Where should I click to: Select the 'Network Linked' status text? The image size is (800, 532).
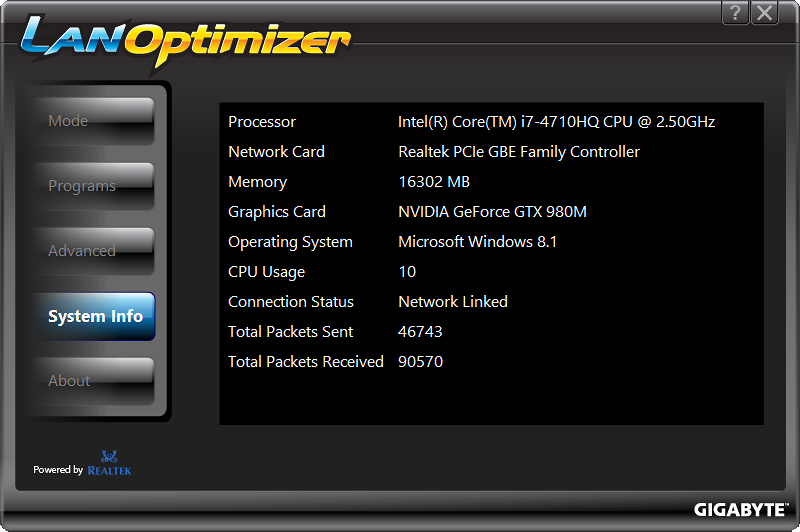tap(453, 301)
